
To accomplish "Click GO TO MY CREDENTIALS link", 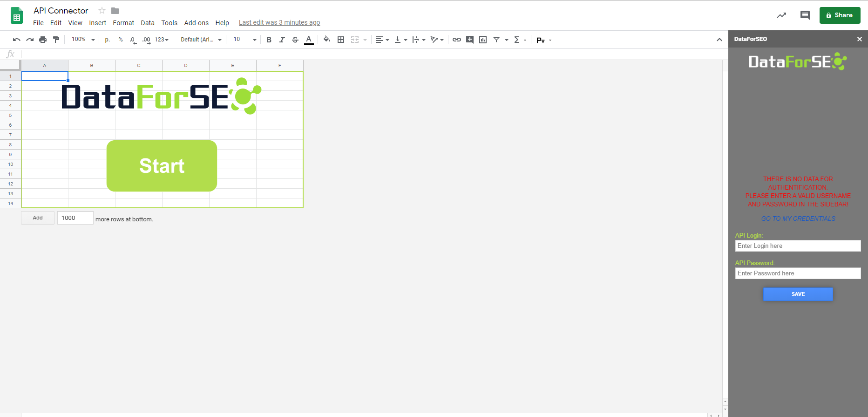I will [x=798, y=219].
